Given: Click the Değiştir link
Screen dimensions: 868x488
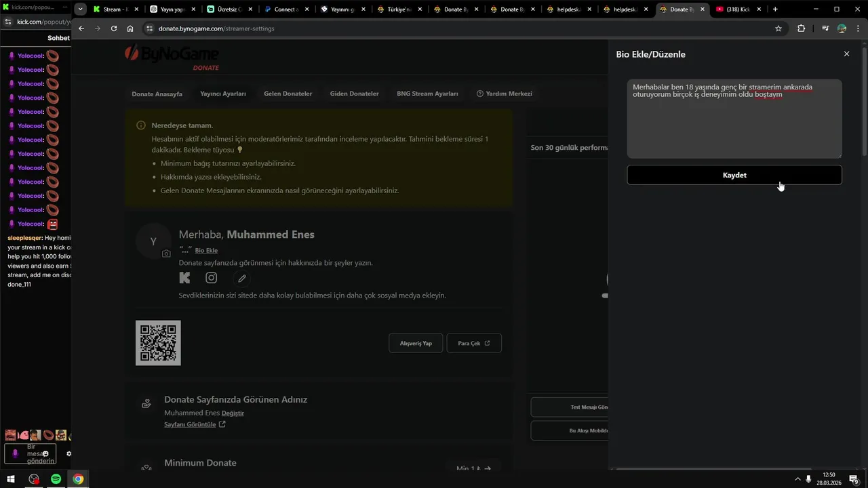Looking at the screenshot, I should pos(233,413).
